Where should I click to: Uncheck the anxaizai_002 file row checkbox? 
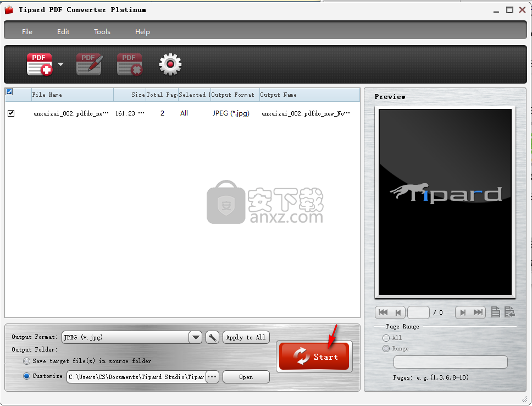point(11,113)
